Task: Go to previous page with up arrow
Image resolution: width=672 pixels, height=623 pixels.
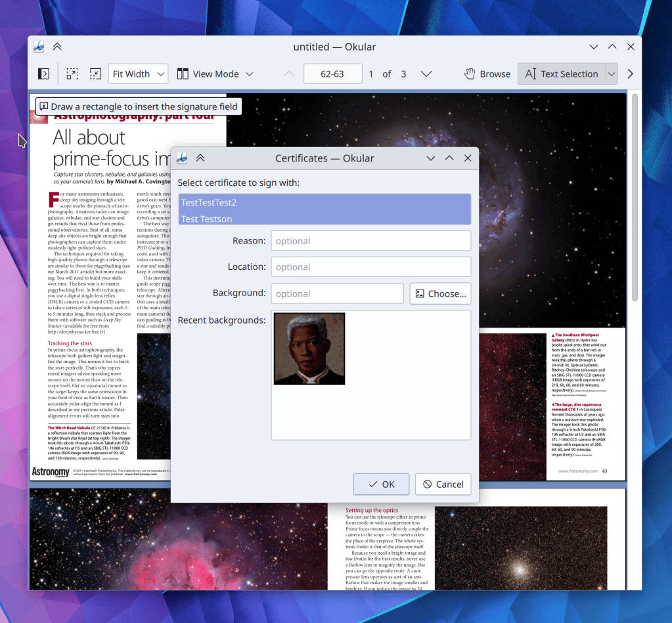Action: [x=289, y=74]
